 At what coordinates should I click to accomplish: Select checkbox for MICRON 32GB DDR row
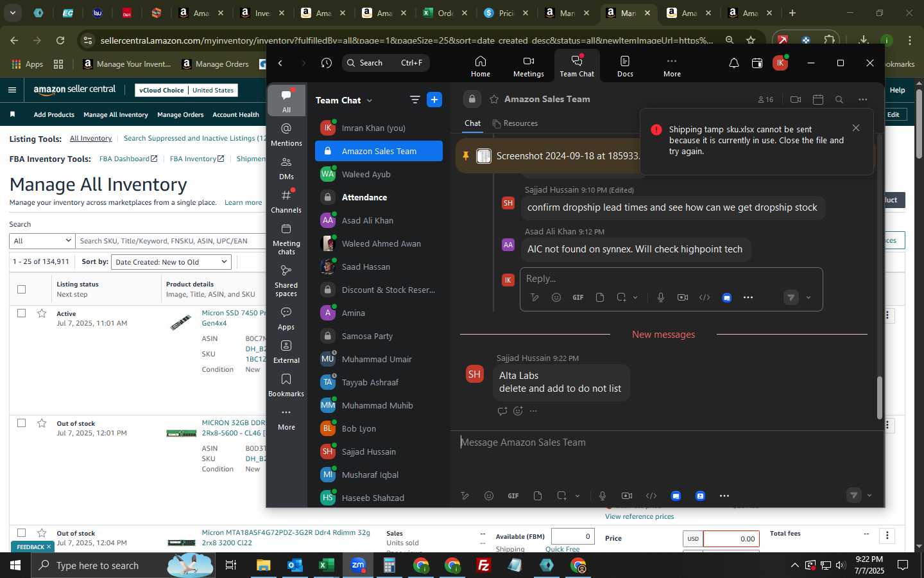coord(21,423)
